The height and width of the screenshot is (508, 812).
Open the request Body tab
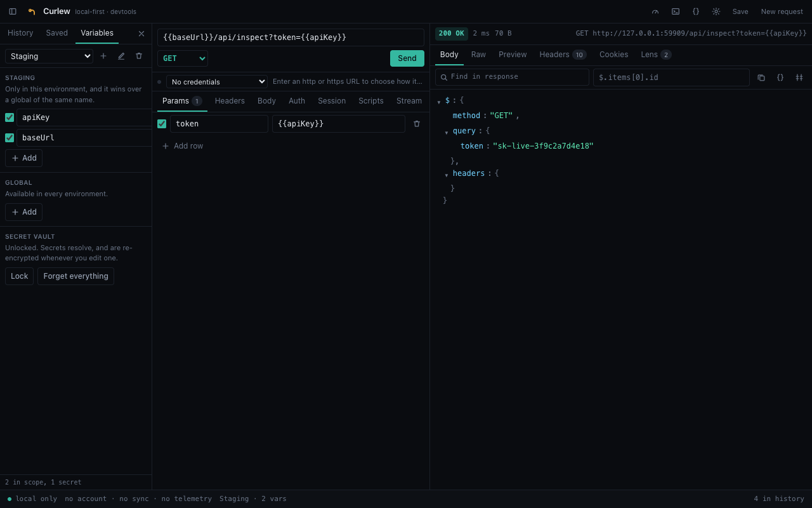point(266,101)
